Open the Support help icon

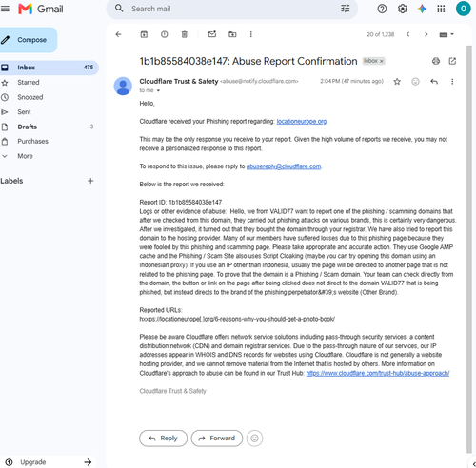[x=382, y=9]
